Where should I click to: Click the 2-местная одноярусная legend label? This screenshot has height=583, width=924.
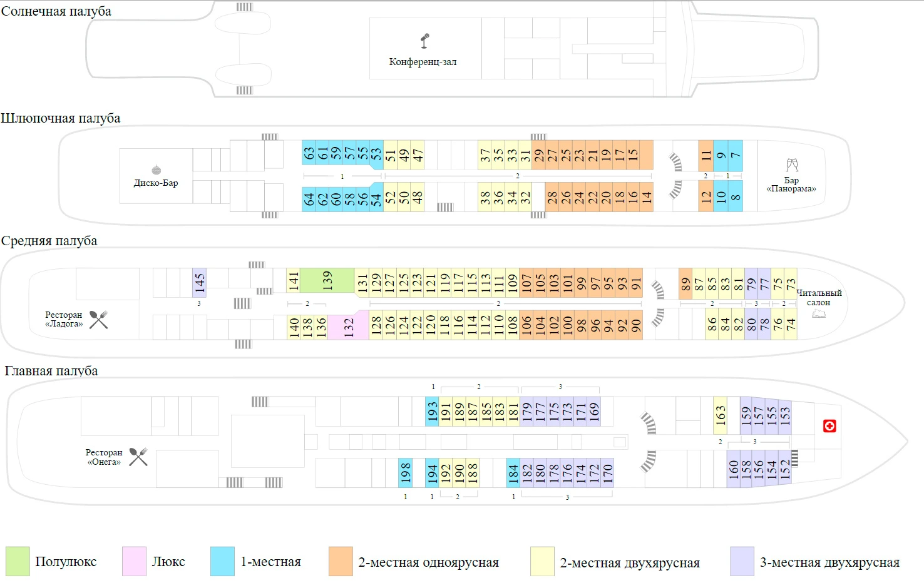429,562
